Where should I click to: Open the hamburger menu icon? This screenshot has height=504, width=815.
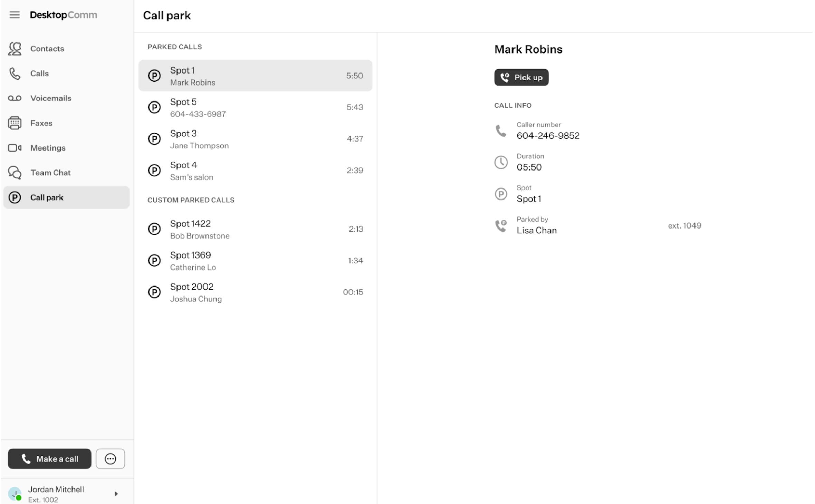click(x=15, y=15)
